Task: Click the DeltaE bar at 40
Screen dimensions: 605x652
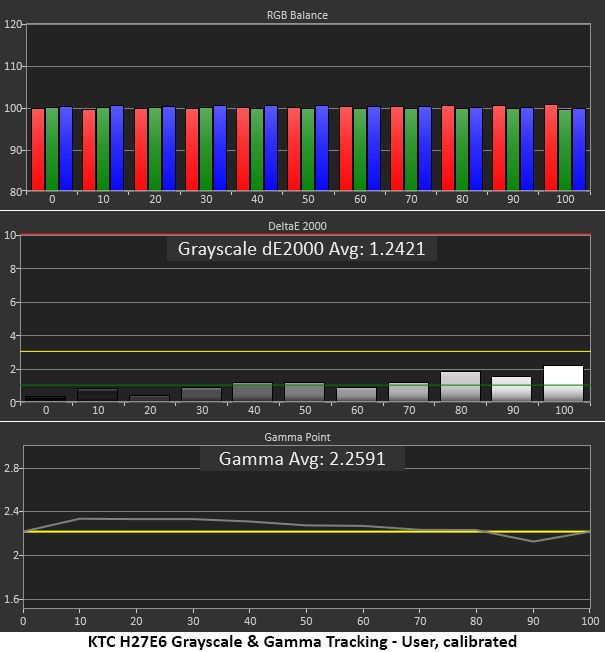Action: click(252, 392)
